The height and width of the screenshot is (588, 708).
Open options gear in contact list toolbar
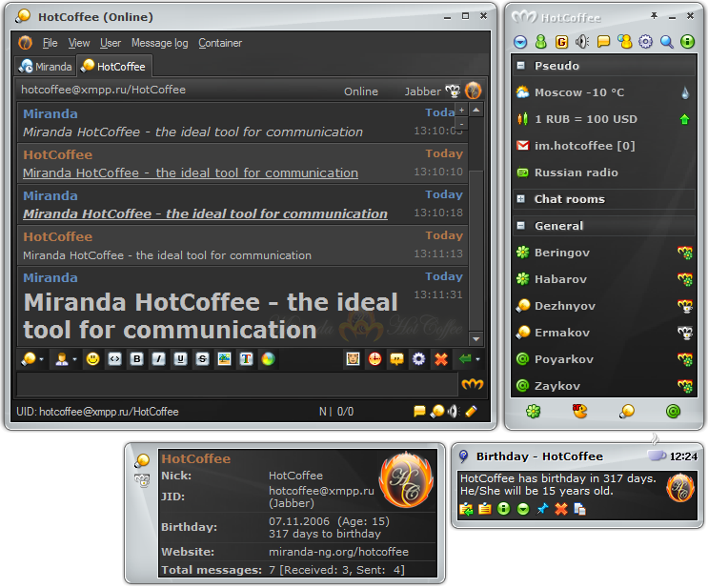pyautogui.click(x=646, y=42)
